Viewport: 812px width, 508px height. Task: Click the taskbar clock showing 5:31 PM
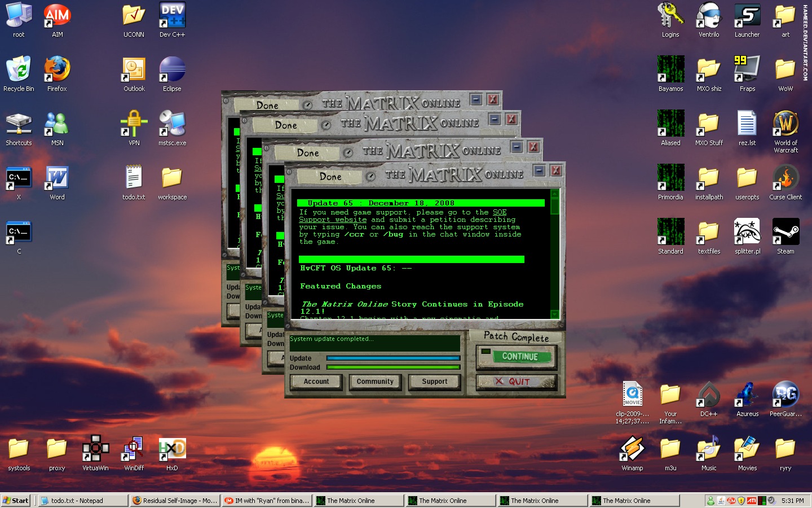(792, 501)
